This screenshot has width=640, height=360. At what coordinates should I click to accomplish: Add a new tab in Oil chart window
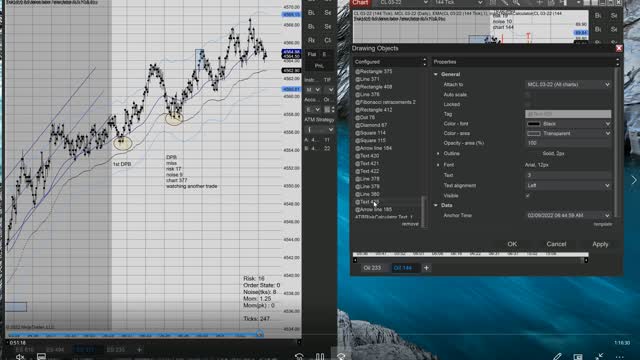pyautogui.click(x=426, y=268)
